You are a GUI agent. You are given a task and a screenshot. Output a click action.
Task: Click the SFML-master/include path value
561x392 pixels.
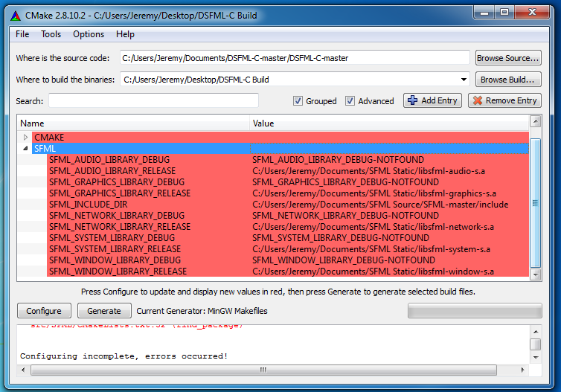[x=380, y=205]
